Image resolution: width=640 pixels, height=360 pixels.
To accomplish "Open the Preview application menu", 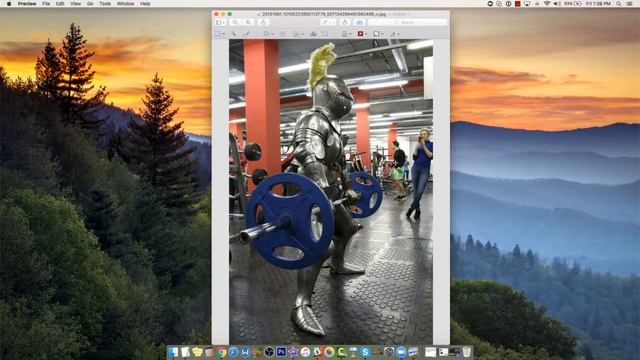I will point(27,4).
